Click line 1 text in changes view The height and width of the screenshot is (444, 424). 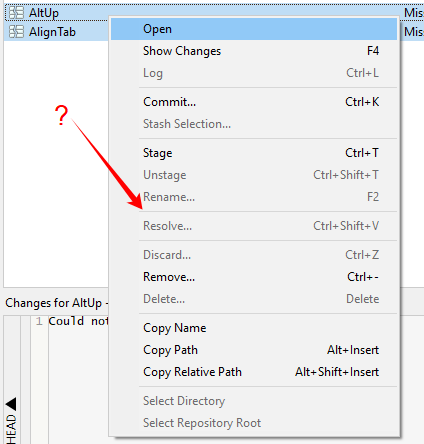[x=78, y=321]
